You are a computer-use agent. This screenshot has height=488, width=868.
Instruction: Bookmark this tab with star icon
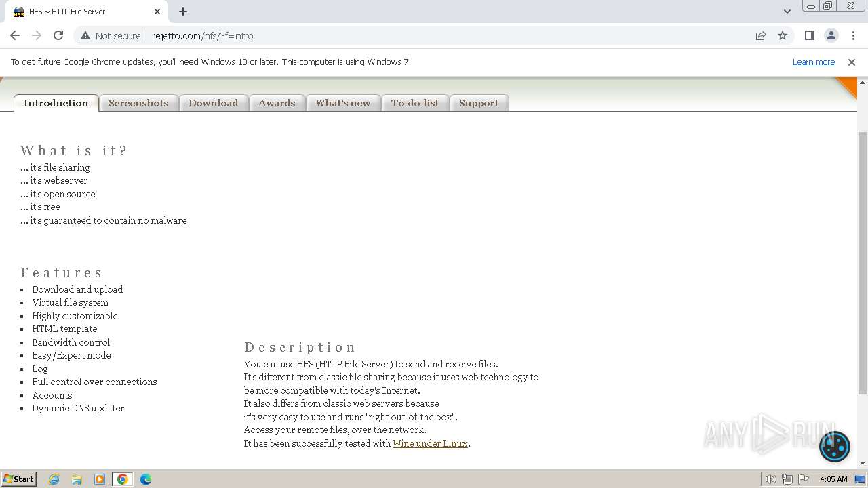tap(783, 35)
